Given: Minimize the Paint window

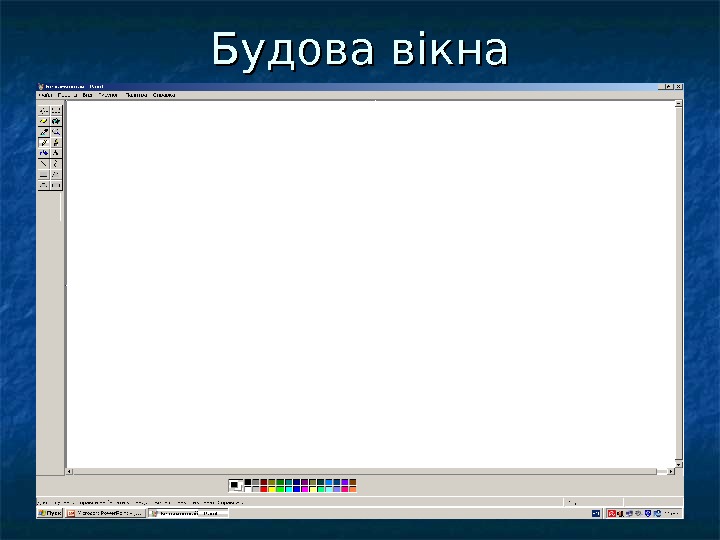Looking at the screenshot, I should point(662,86).
